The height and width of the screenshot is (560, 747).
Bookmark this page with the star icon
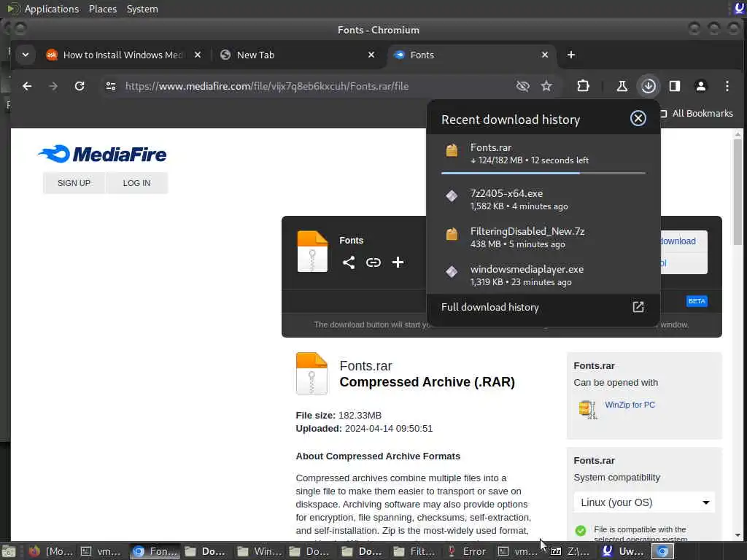546,86
